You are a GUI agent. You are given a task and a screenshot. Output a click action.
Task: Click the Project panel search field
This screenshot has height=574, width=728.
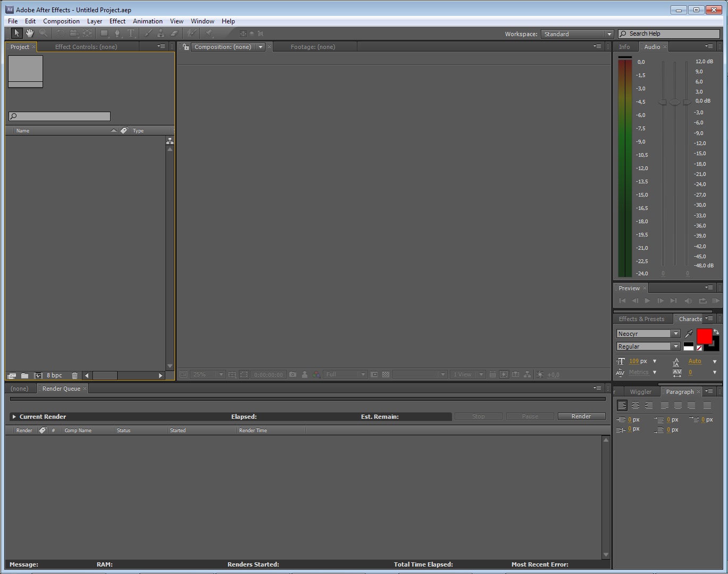click(60, 116)
